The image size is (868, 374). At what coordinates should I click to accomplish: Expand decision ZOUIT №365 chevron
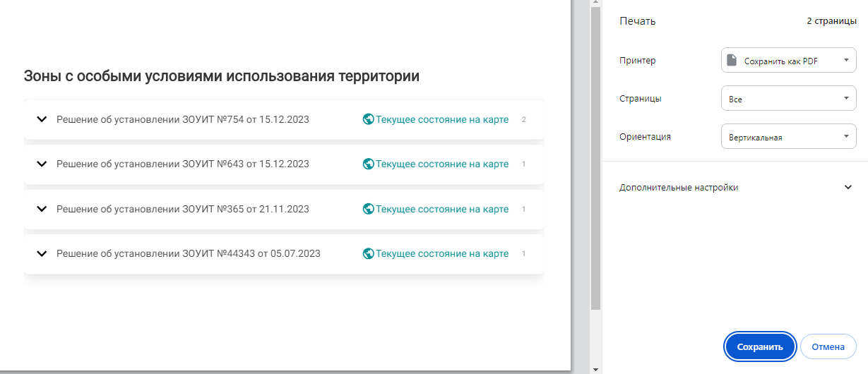(42, 209)
